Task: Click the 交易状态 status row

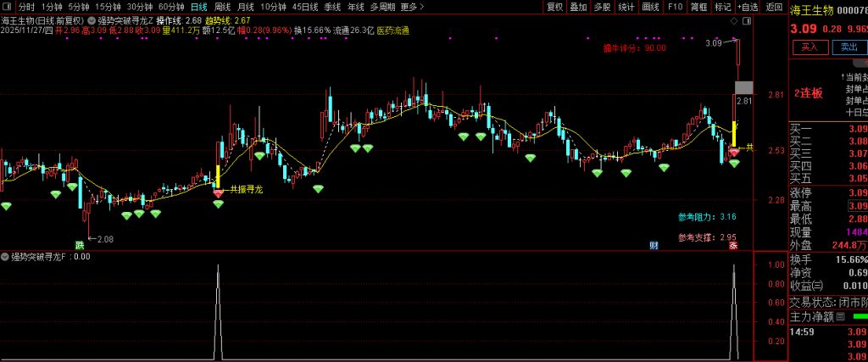Action: point(828,302)
